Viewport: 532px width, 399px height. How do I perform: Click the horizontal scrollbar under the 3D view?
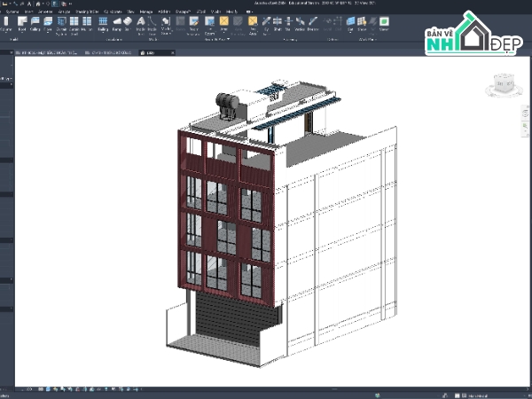[x=334, y=389]
